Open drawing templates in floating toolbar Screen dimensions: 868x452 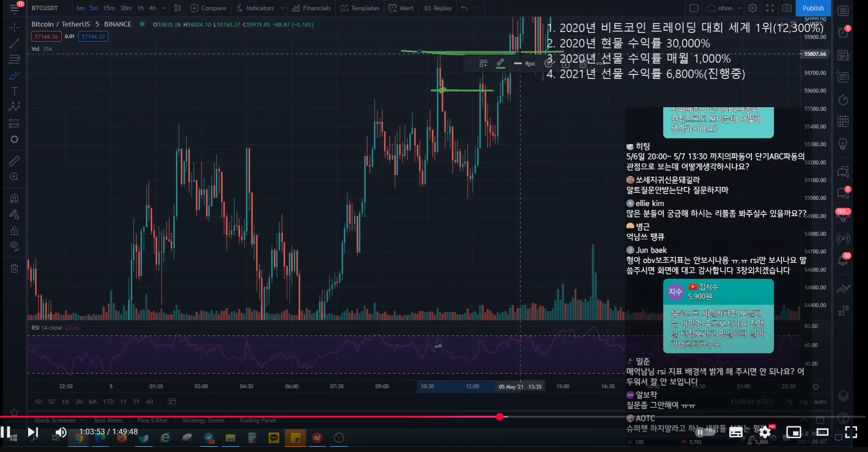click(x=483, y=63)
